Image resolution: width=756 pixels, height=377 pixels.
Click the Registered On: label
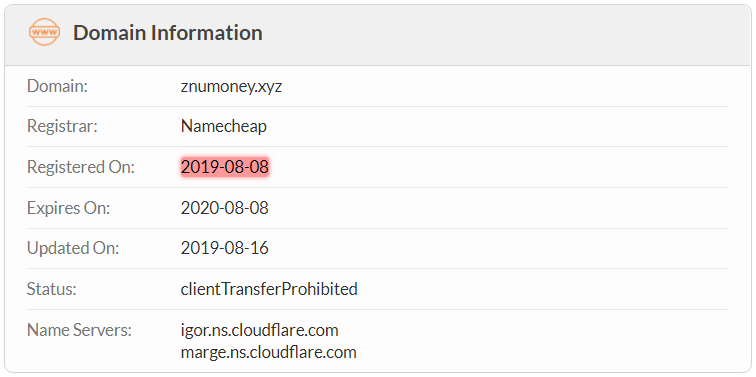[x=81, y=167]
